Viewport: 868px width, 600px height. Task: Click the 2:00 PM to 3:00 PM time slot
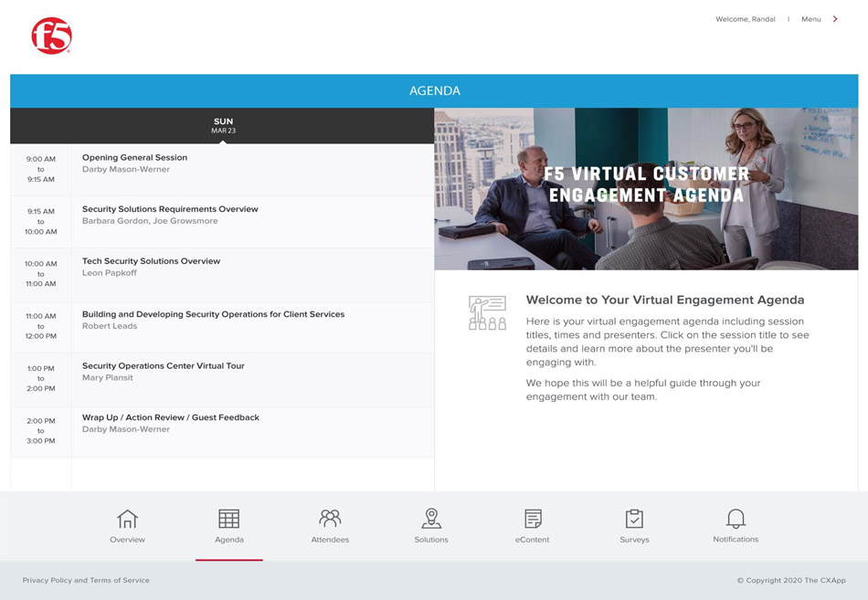tap(41, 431)
